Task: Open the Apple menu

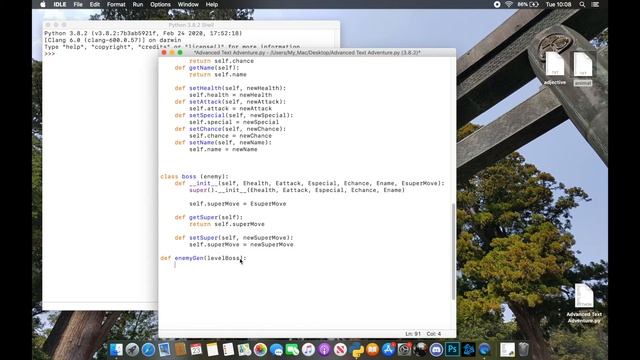Action: pyautogui.click(x=43, y=4)
